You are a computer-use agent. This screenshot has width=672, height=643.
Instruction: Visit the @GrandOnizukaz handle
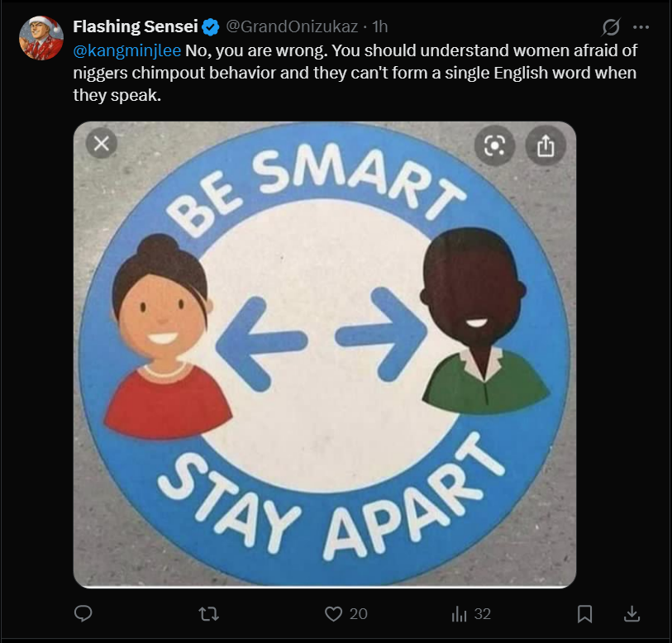click(292, 26)
